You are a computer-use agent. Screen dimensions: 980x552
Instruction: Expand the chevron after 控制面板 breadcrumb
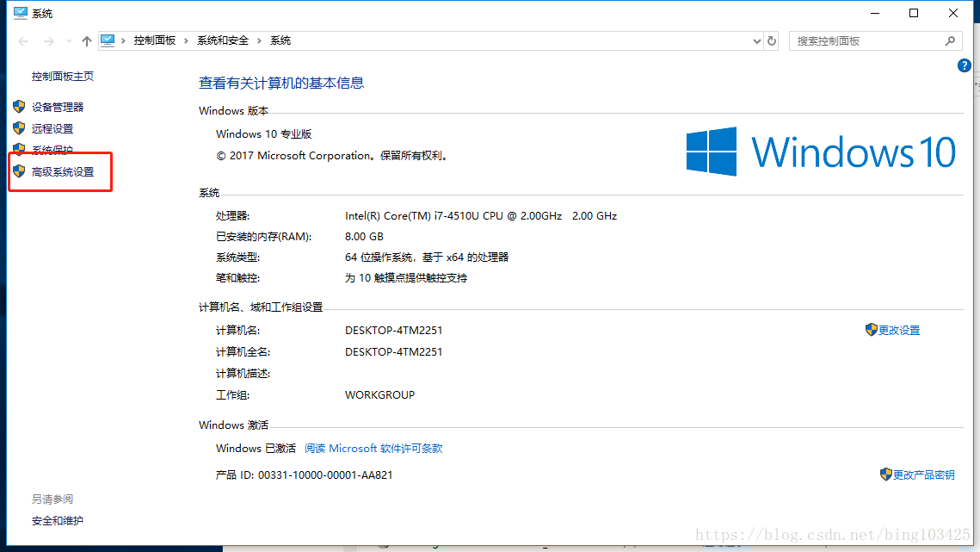[x=186, y=40]
